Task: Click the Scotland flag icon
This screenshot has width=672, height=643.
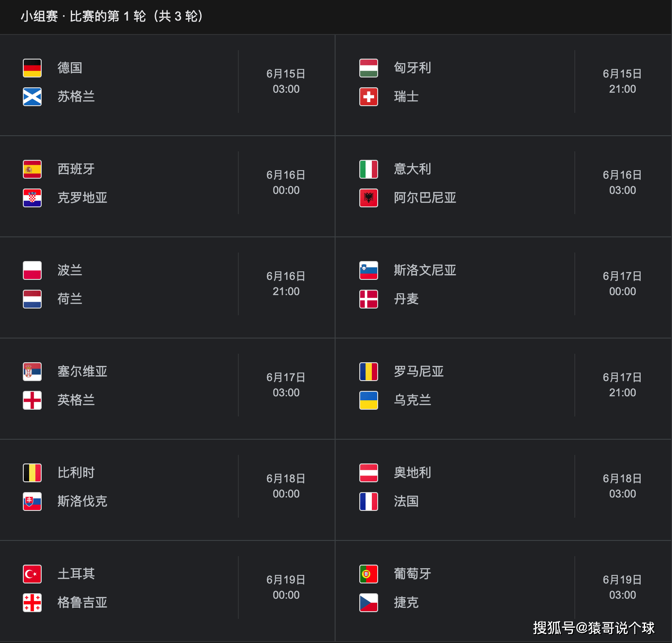Action: coord(32,97)
